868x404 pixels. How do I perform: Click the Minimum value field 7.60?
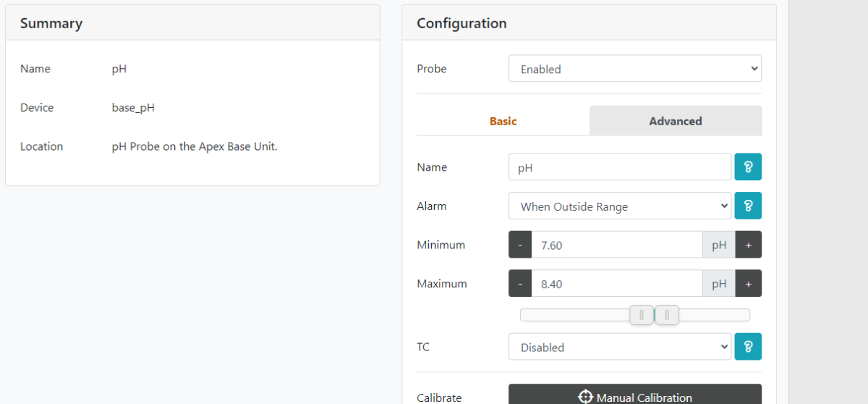617,245
